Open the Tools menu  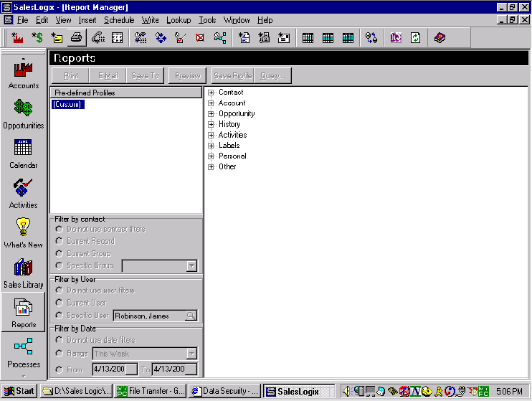(x=207, y=20)
